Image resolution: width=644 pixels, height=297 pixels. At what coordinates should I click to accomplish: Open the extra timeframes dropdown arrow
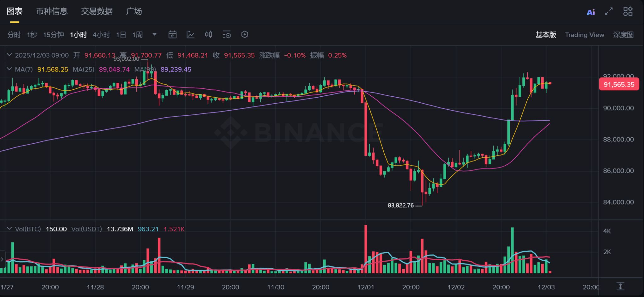point(154,35)
